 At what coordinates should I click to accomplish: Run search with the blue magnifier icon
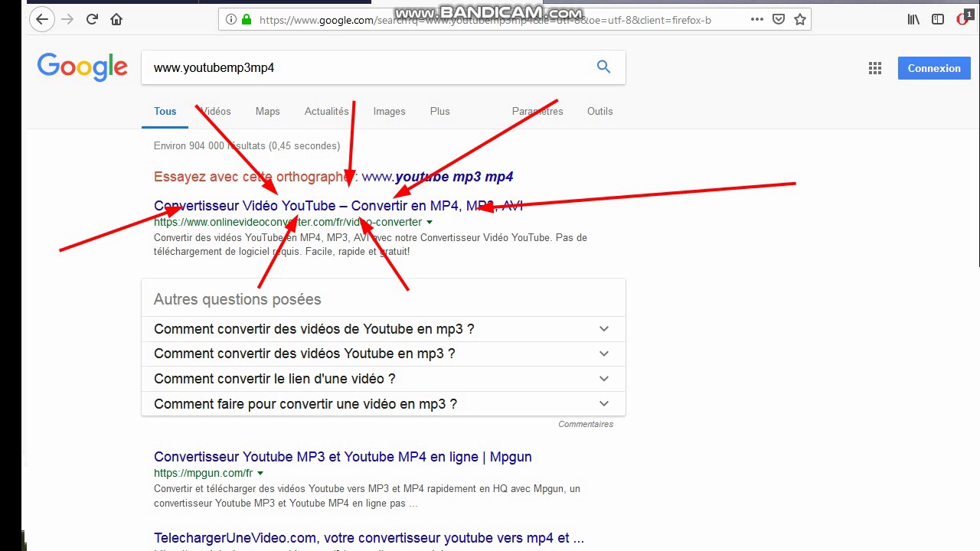(x=603, y=67)
